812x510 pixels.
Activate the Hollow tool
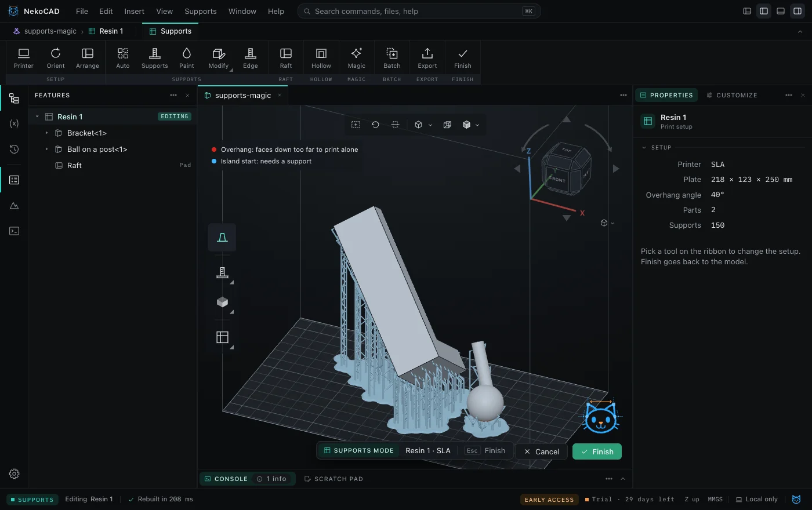click(x=321, y=58)
